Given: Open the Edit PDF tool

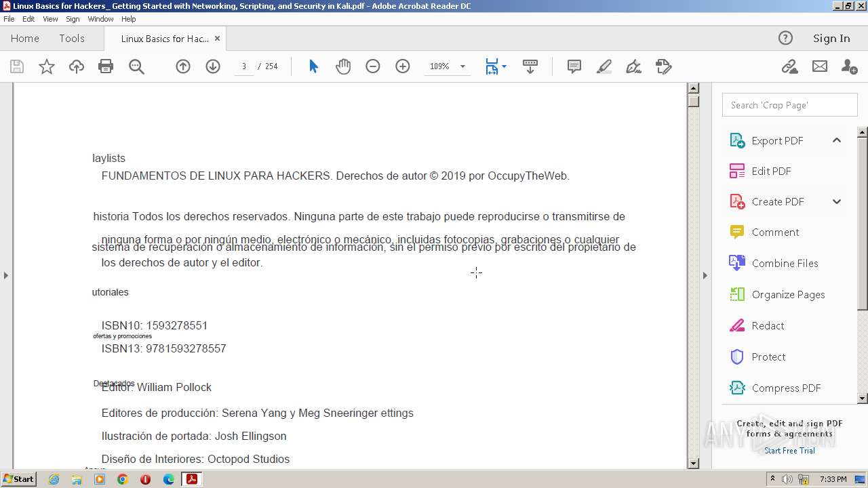Looking at the screenshot, I should click(x=760, y=171).
